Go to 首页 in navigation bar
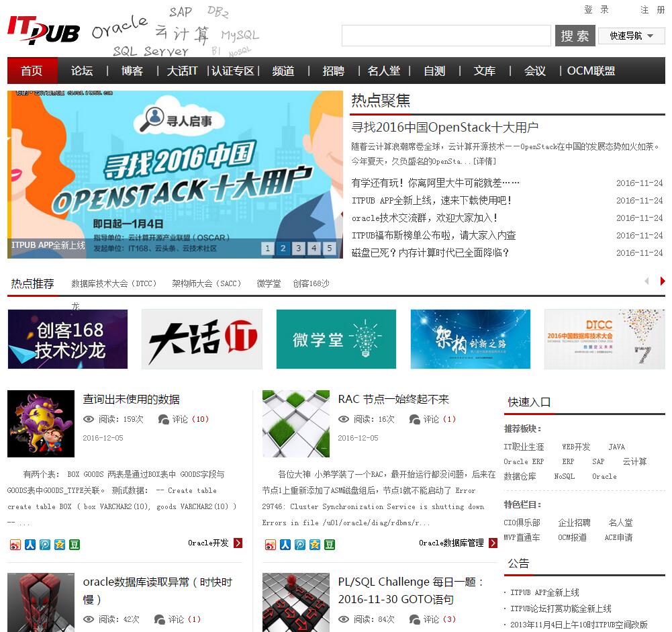The image size is (672, 632). 32,71
